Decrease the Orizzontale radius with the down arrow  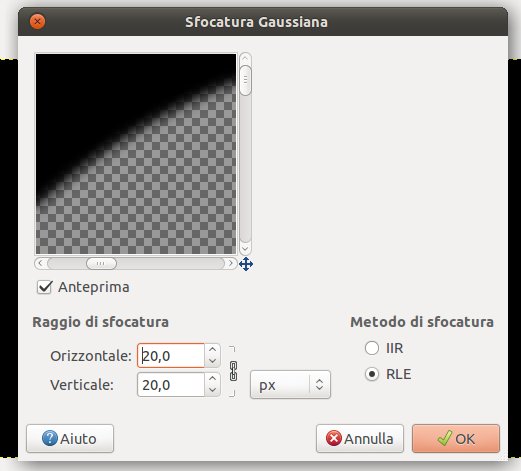[212, 361]
